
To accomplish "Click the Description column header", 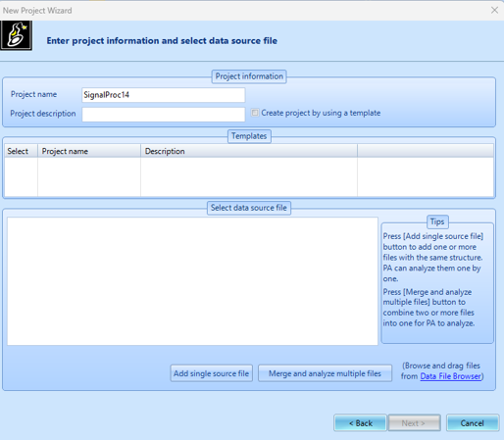I will (249, 151).
